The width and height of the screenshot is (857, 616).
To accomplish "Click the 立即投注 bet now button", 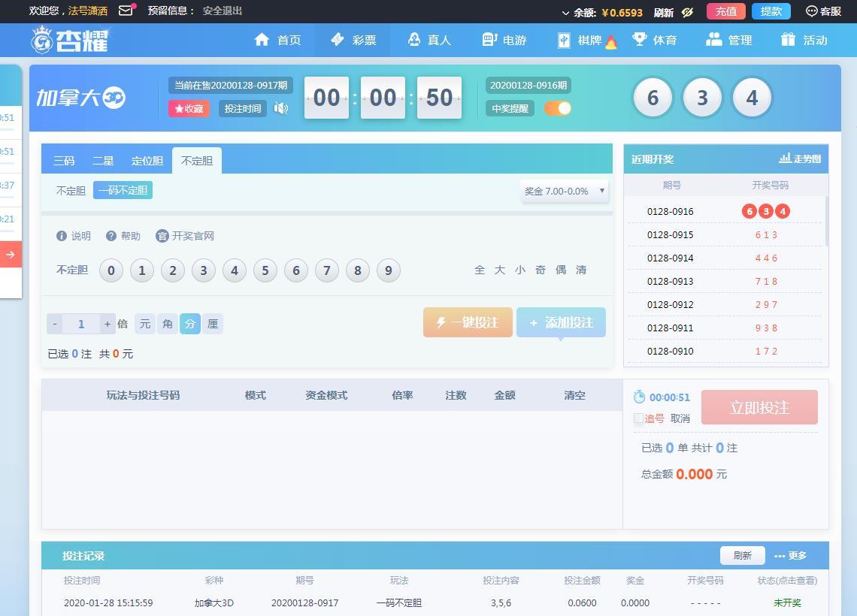I will [760, 407].
